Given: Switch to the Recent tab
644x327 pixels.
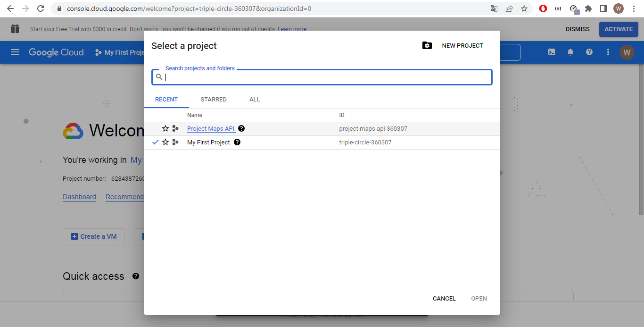Looking at the screenshot, I should (166, 100).
